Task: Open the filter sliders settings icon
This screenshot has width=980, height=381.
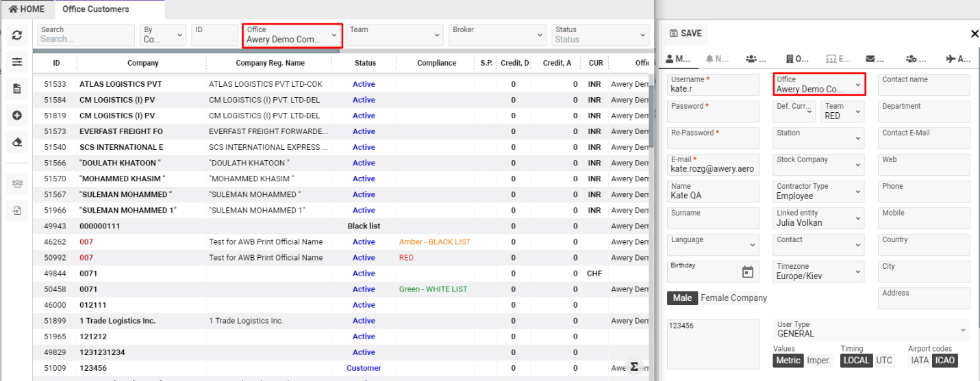Action: click(17, 62)
